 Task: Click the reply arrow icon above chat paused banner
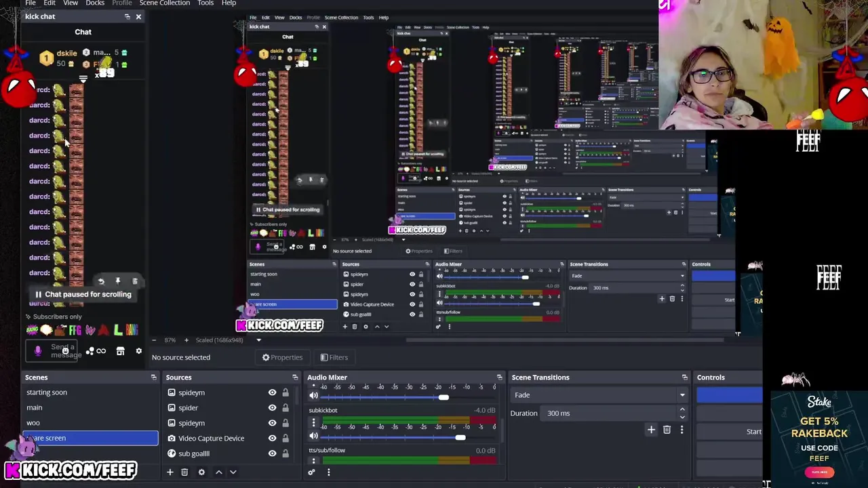tap(100, 281)
